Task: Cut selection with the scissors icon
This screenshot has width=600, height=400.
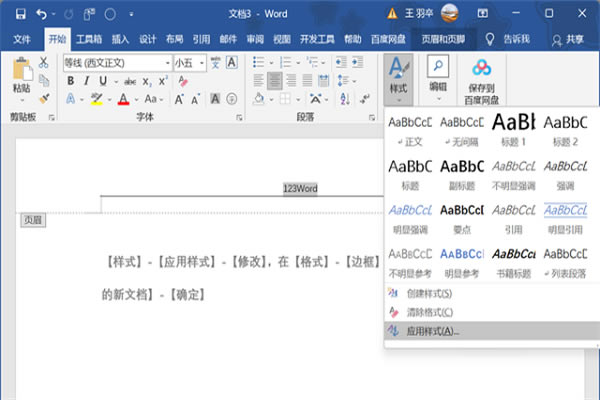Action: (44, 62)
